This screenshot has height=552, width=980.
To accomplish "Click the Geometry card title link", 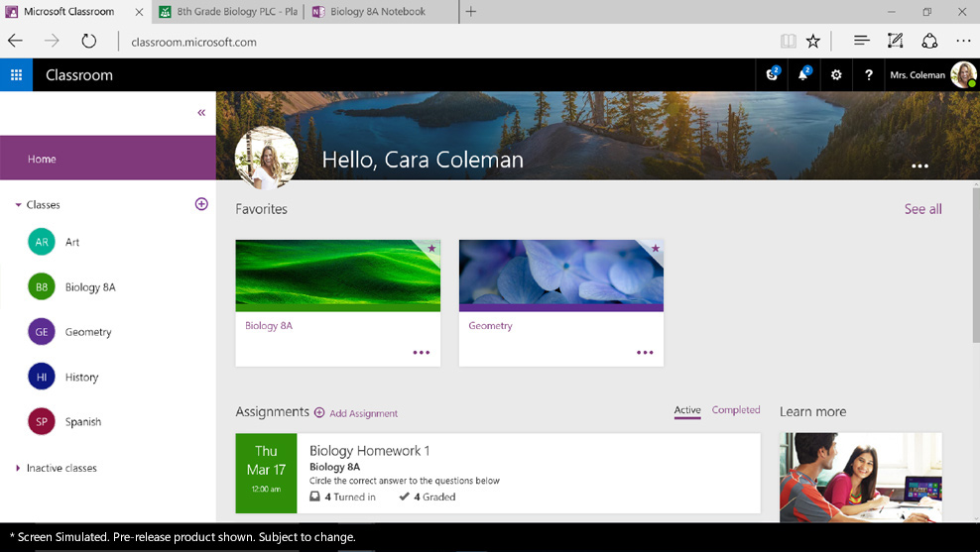I will pyautogui.click(x=491, y=326).
